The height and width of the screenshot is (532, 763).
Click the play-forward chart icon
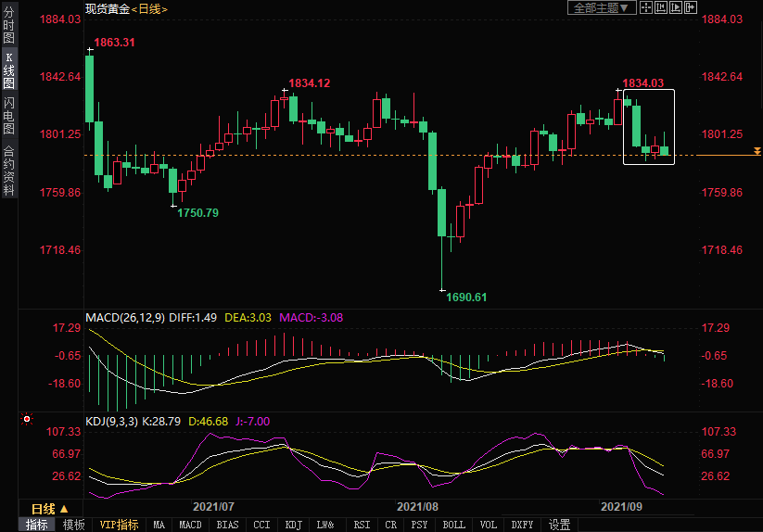(676, 7)
